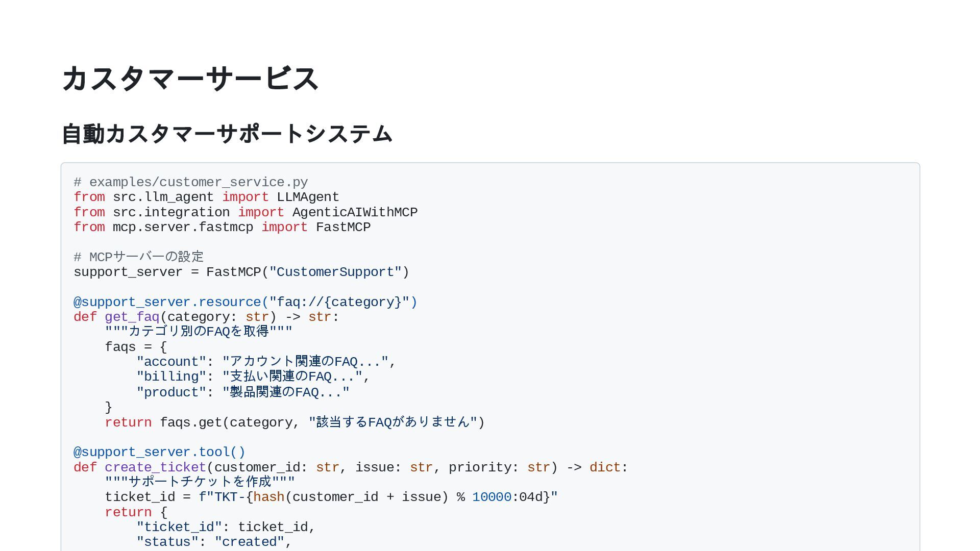Click AgenticAIWithMCP in the import line
The image size is (980, 551).
pyautogui.click(x=355, y=212)
